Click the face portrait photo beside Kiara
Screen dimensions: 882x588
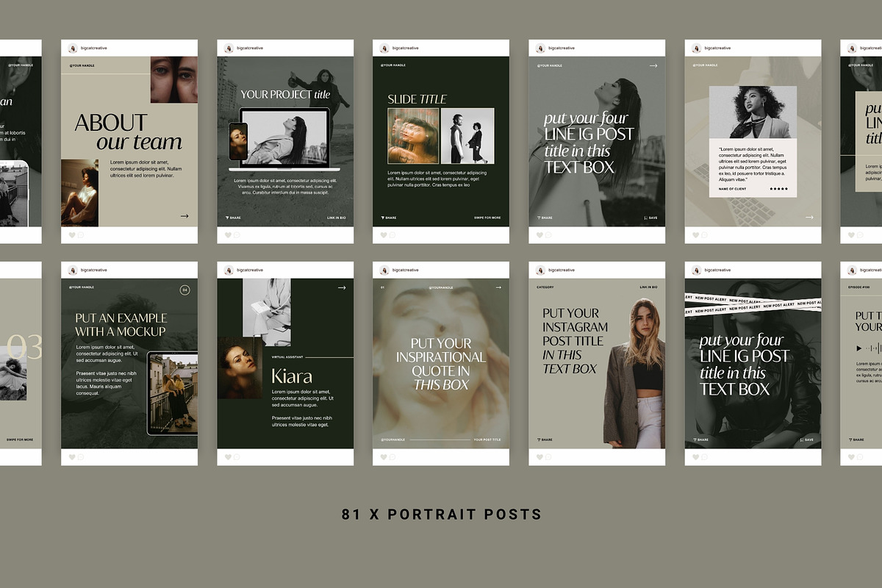coord(240,367)
